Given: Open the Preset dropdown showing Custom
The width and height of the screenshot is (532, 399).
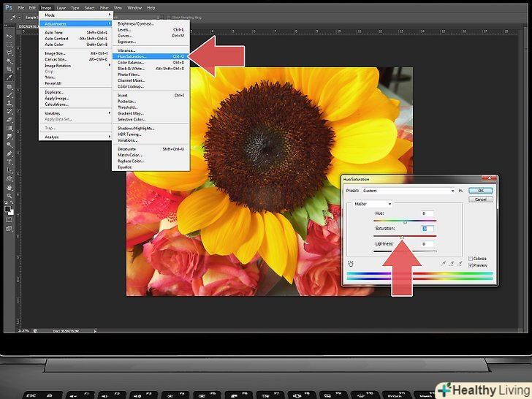Looking at the screenshot, I should 408,191.
